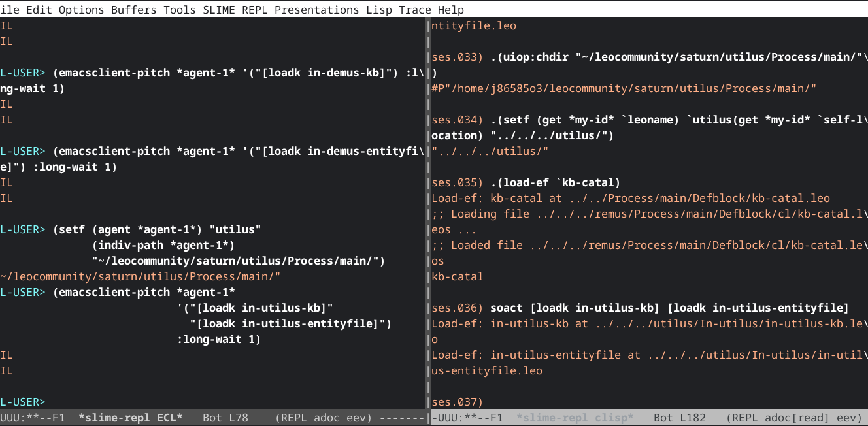Open the Options menu
Screen dimensions: 868x426
(x=81, y=10)
